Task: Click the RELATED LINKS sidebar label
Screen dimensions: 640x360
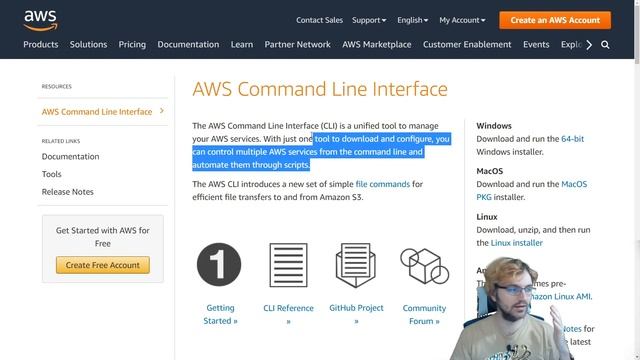Action: click(61, 141)
